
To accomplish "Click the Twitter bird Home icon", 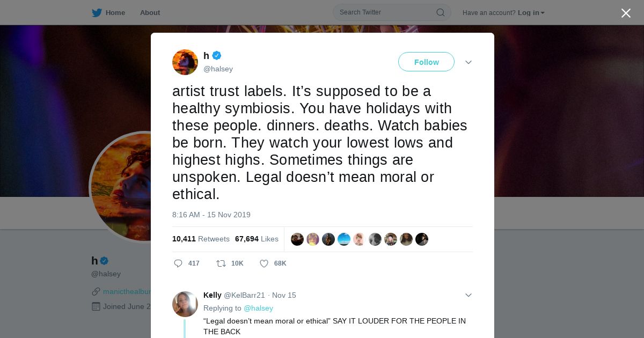I will 97,12.
